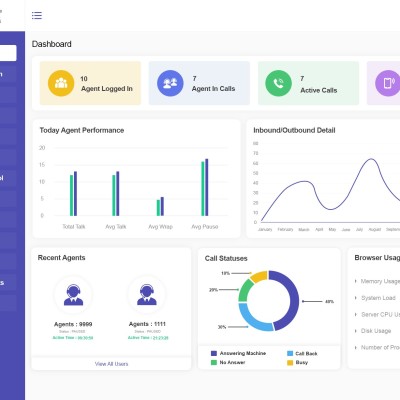Toggle Call Back legend swatch
The height and width of the screenshot is (400, 400).
[290, 353]
